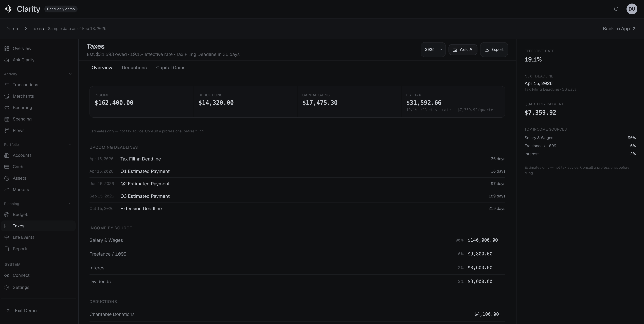This screenshot has height=324, width=644.
Task: Collapse the Activity section
Action: [x=70, y=74]
